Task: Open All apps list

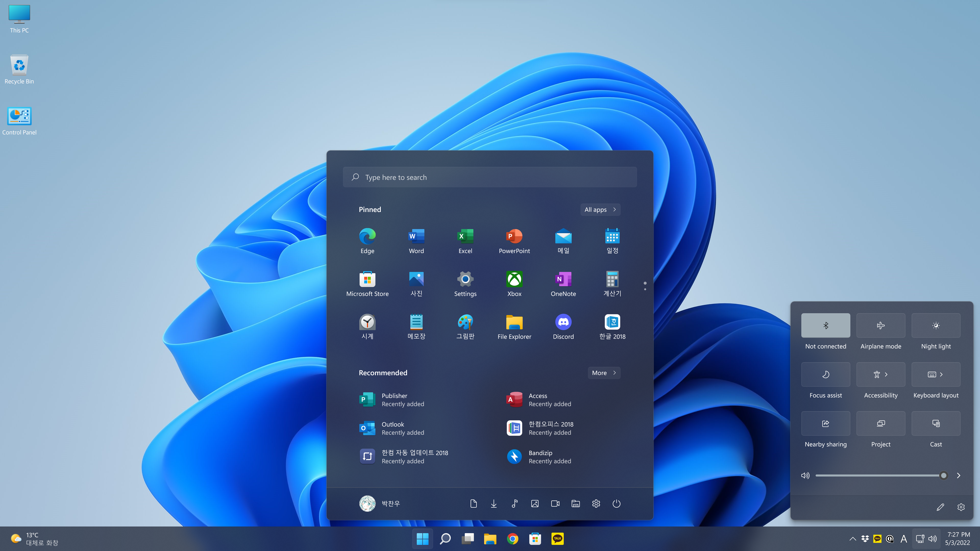Action: [x=600, y=209]
